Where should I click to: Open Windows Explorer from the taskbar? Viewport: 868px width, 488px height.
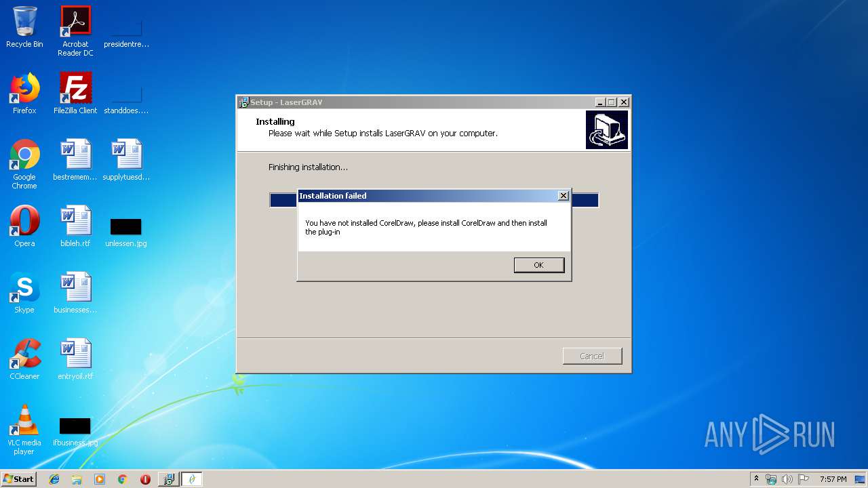pyautogui.click(x=77, y=479)
